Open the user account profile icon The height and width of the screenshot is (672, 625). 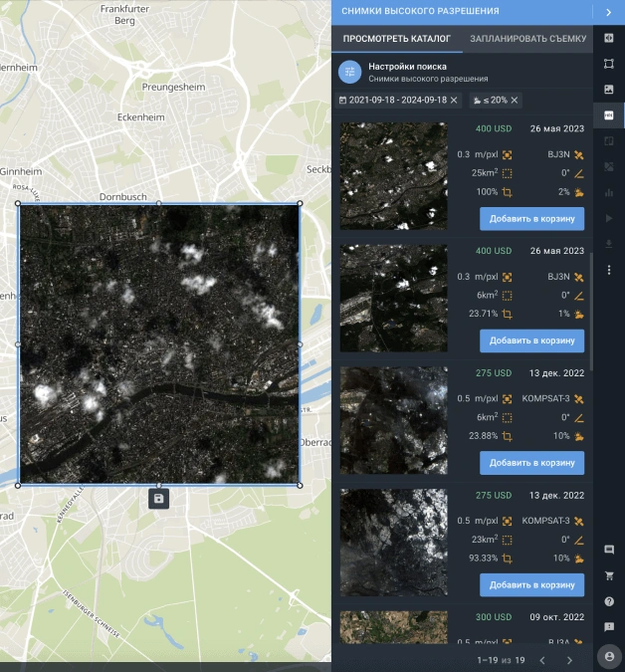609,657
